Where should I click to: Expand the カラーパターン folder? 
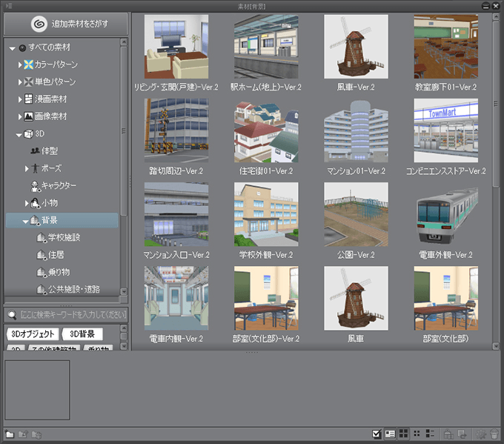[21, 64]
